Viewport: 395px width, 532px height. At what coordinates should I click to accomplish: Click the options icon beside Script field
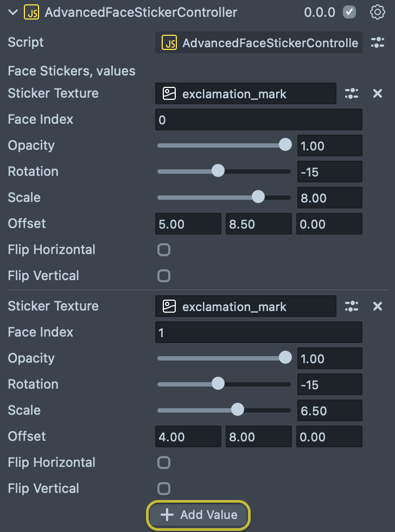coord(377,42)
